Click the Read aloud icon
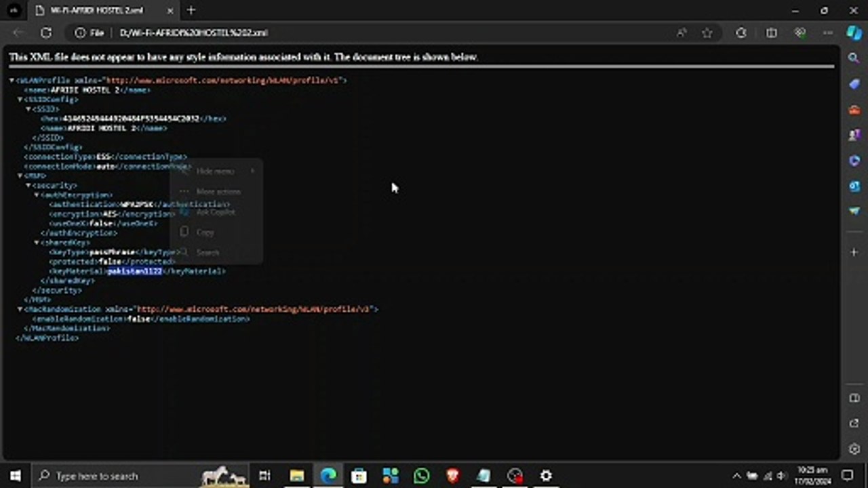The height and width of the screenshot is (488, 868). [682, 33]
